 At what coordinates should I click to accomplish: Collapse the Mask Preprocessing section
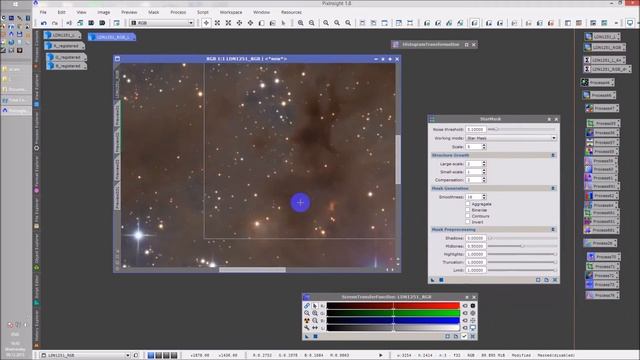pos(553,229)
